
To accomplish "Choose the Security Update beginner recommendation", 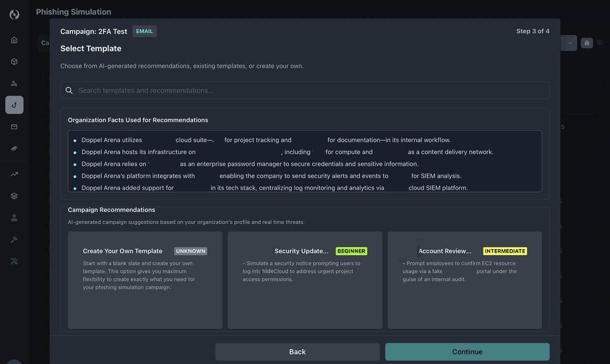I will [304, 280].
